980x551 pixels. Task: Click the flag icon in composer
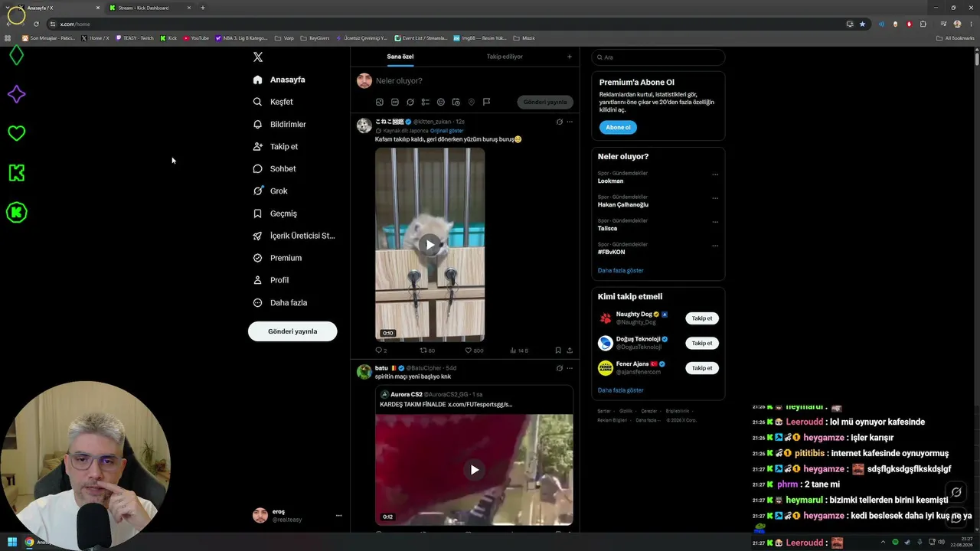(486, 102)
